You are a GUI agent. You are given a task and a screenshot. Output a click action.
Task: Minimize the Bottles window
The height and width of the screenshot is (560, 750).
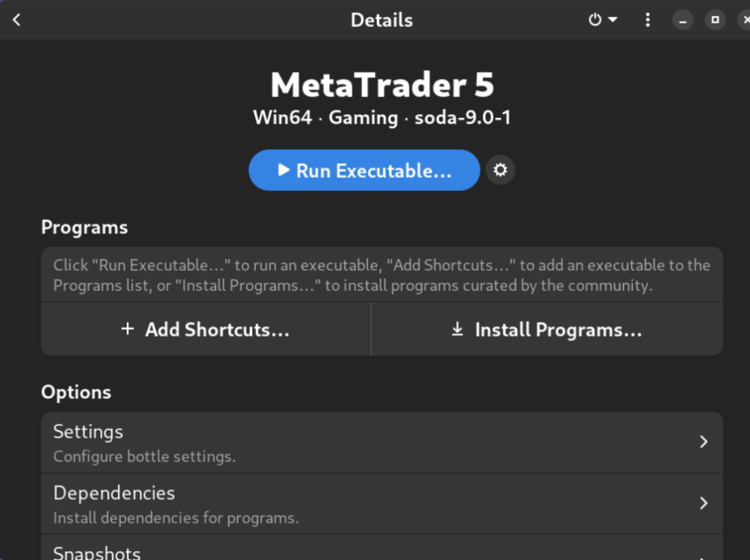pyautogui.click(x=683, y=20)
